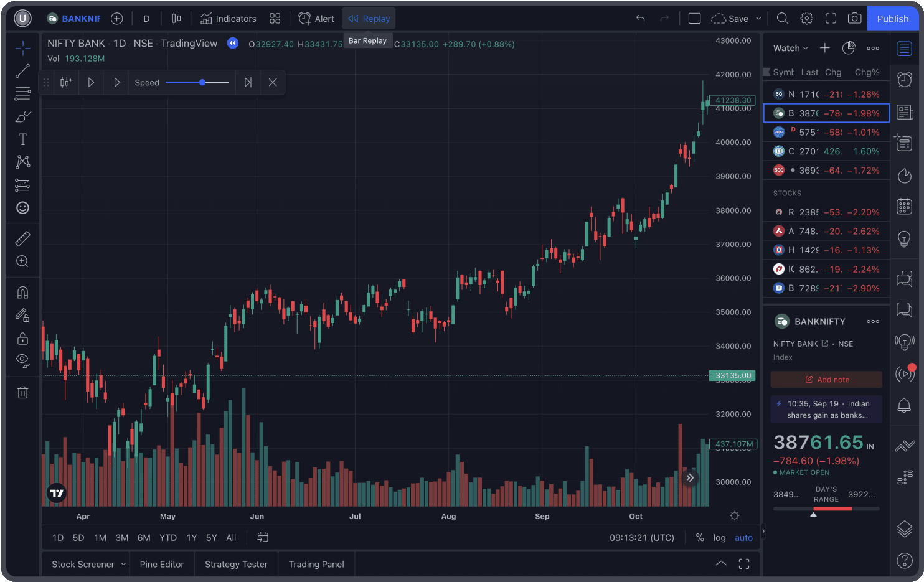This screenshot has height=582, width=924.
Task: Open the Watch list dropdown
Action: click(791, 48)
